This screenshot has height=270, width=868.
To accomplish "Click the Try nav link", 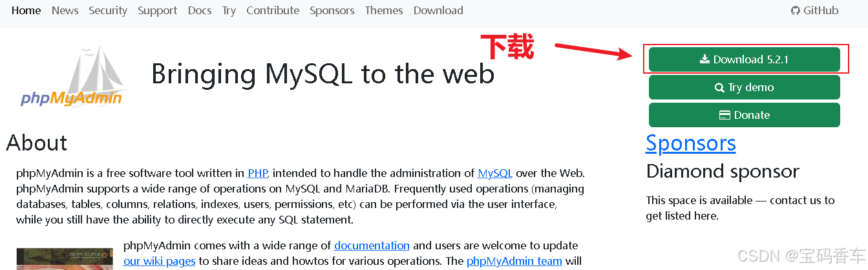I will pyautogui.click(x=229, y=10).
